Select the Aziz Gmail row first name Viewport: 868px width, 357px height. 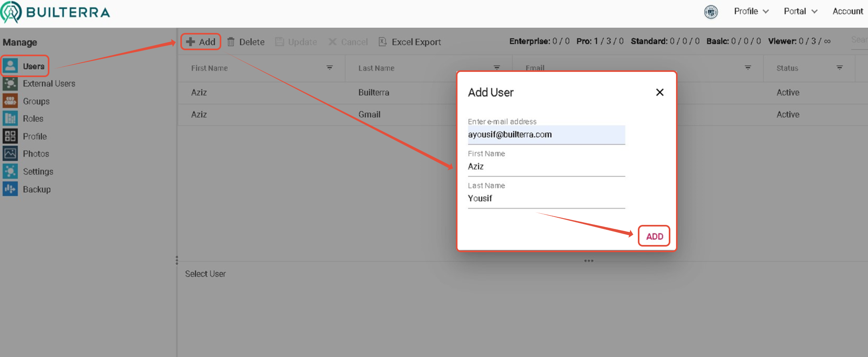coord(199,114)
